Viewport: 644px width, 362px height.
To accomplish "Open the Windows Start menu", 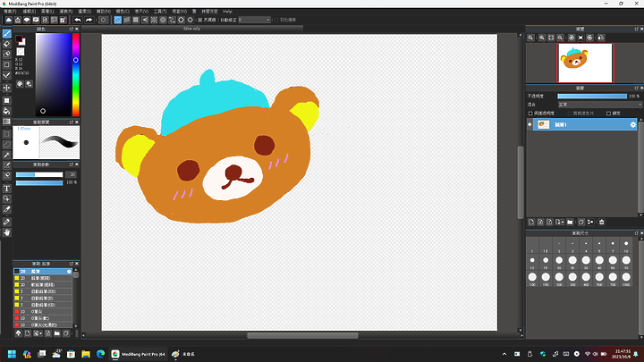I will click(x=12, y=354).
